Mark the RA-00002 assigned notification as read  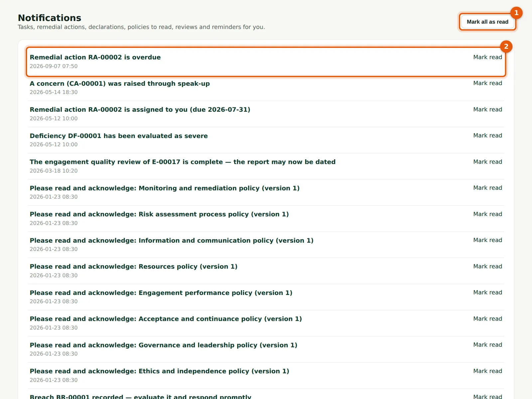click(x=487, y=109)
